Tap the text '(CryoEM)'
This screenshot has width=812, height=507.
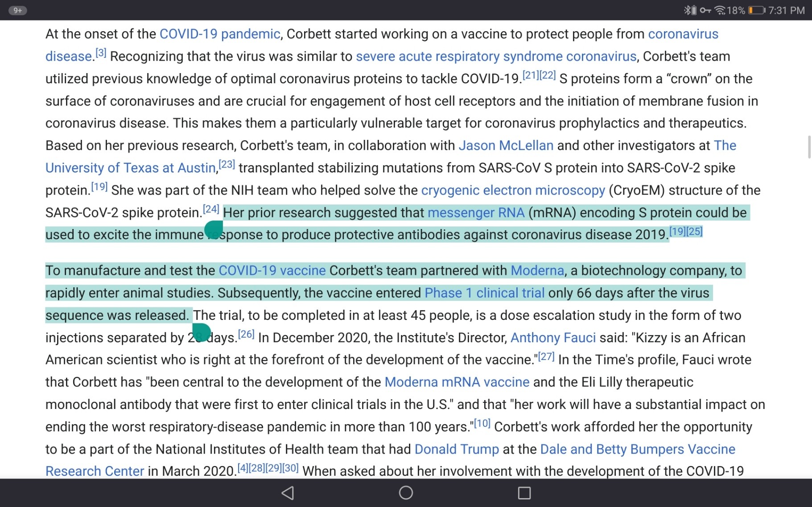637,190
